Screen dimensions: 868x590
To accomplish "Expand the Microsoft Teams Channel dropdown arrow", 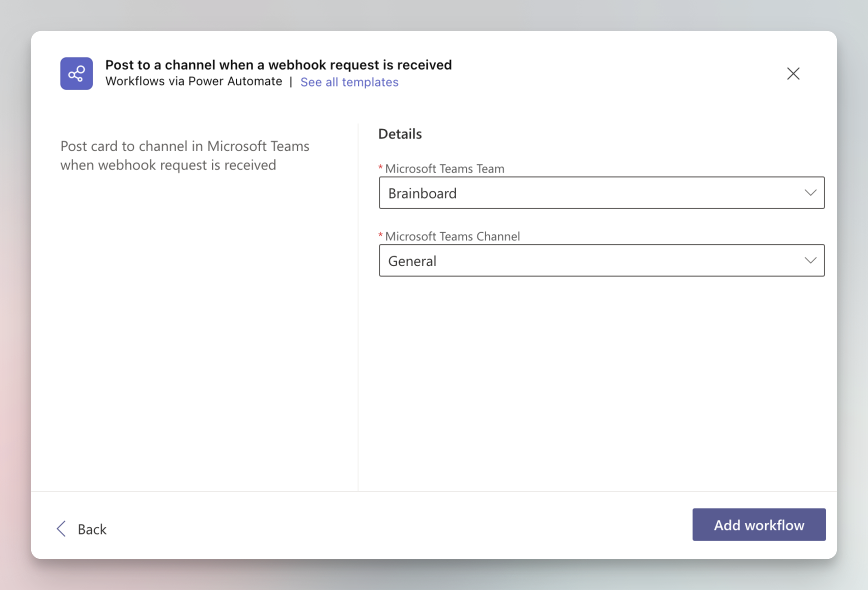I will [810, 261].
